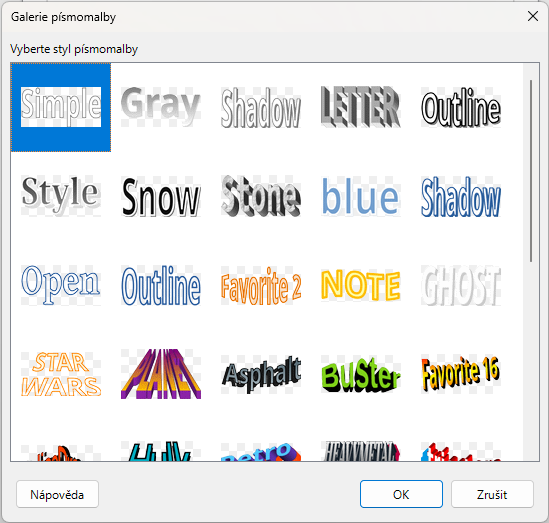Select the green BuSter style
Image resolution: width=549 pixels, height=523 pixels.
pos(361,374)
